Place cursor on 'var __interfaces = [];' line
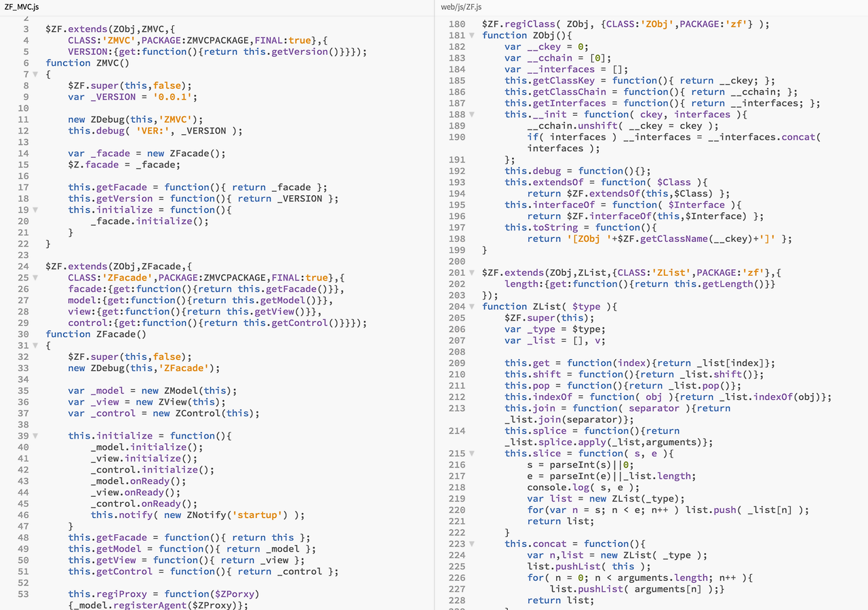Viewport: 868px width, 610px height. coord(566,69)
